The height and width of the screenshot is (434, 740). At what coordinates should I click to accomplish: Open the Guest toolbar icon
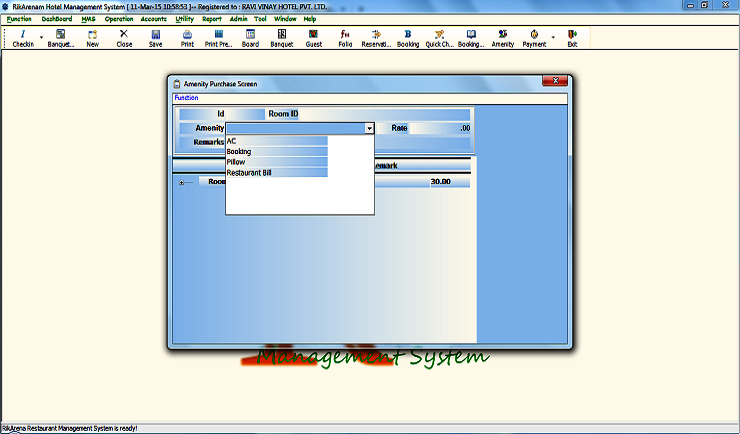[313, 38]
